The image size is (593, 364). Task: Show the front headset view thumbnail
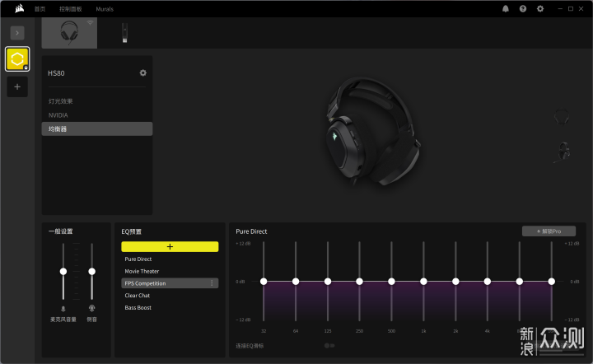tap(562, 117)
